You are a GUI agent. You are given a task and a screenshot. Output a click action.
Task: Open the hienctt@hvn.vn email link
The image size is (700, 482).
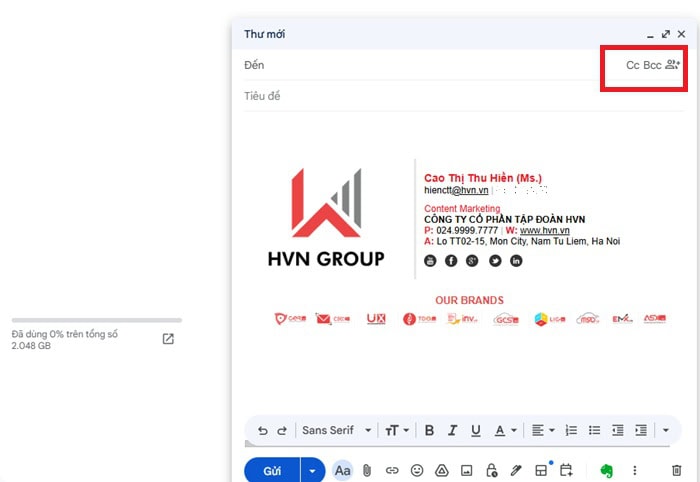456,190
